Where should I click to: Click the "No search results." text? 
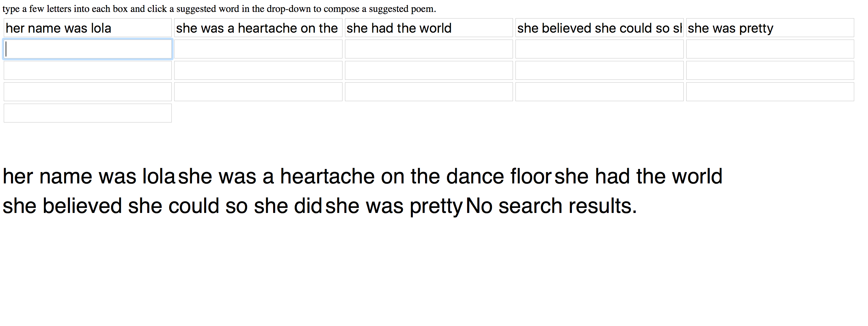[551, 206]
